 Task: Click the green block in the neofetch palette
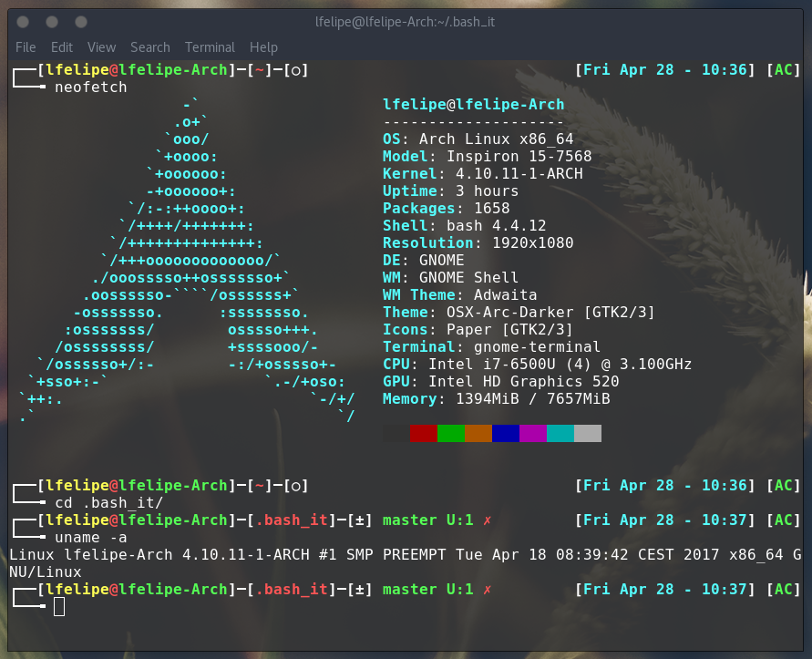tap(451, 433)
